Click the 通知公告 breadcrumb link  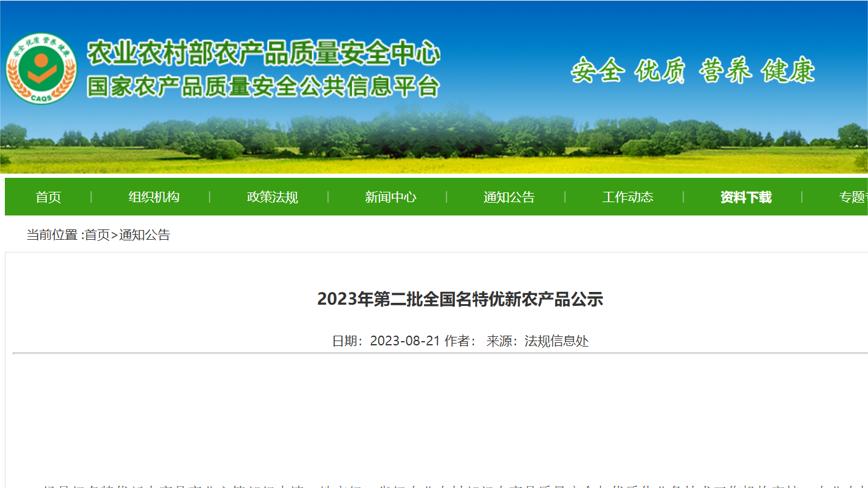click(x=145, y=235)
